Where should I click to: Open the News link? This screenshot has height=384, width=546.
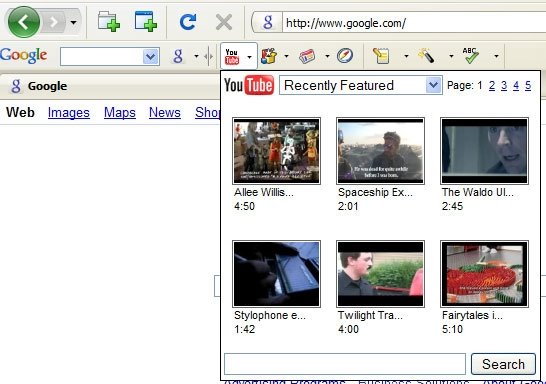[x=165, y=112]
